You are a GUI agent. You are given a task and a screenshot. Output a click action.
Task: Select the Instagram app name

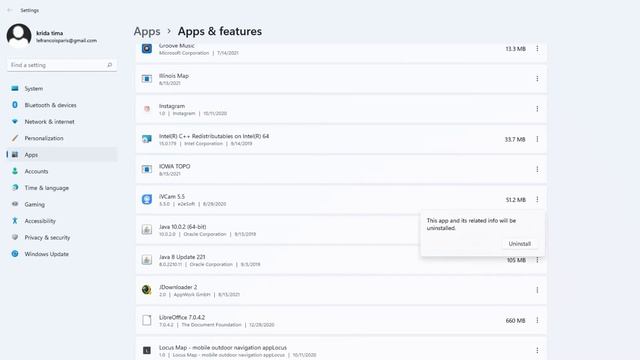172,106
